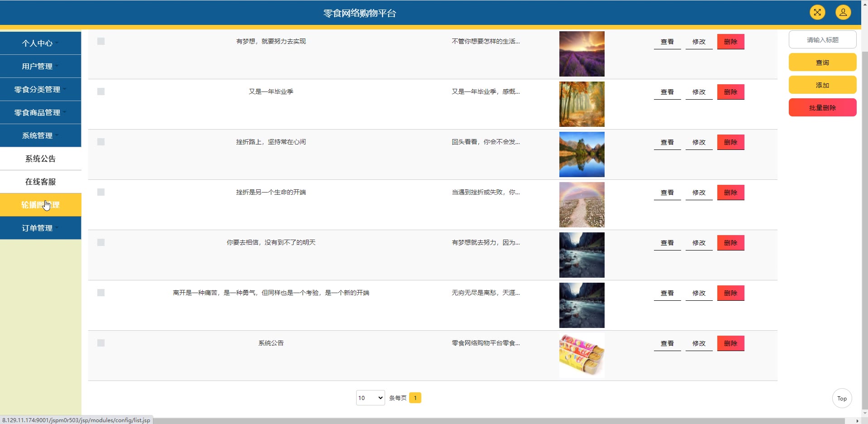The height and width of the screenshot is (424, 868).
Task: Click 修改 for 挫折是另一个生命的开端 row
Action: click(699, 193)
